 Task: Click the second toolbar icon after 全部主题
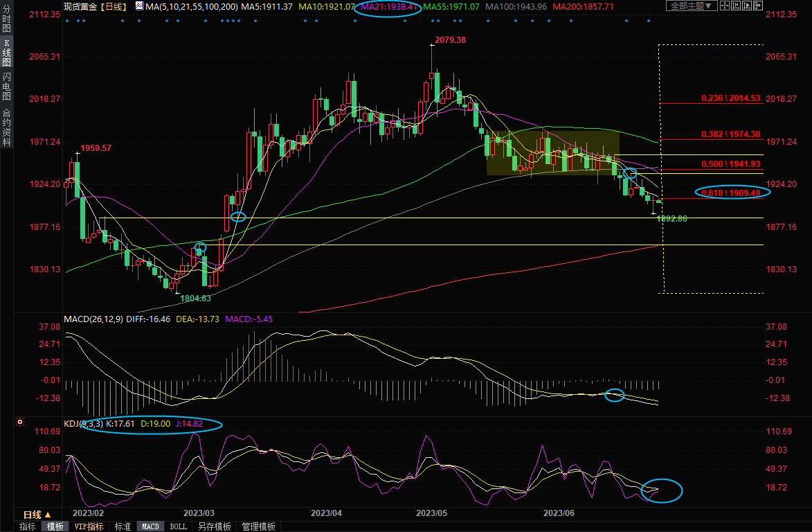click(734, 6)
